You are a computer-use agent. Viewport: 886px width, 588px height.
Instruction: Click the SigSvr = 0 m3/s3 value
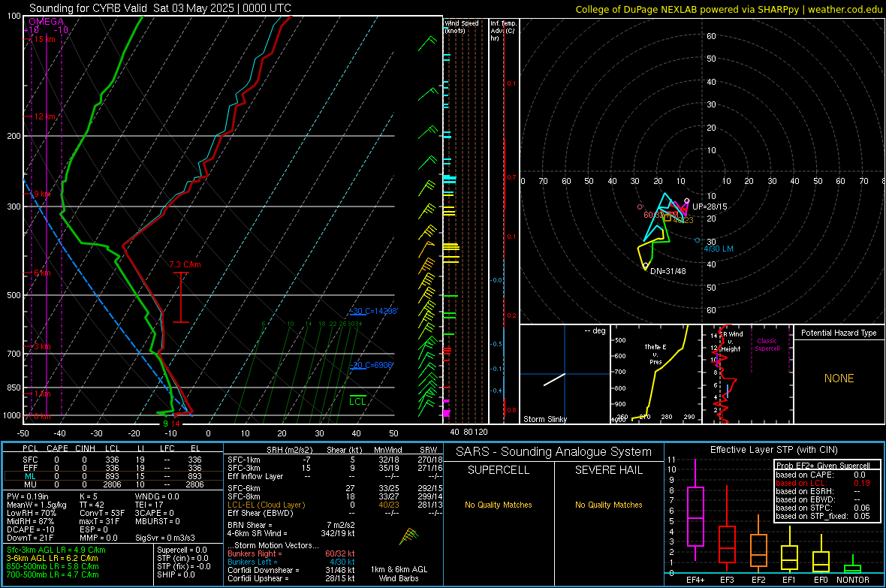click(165, 538)
